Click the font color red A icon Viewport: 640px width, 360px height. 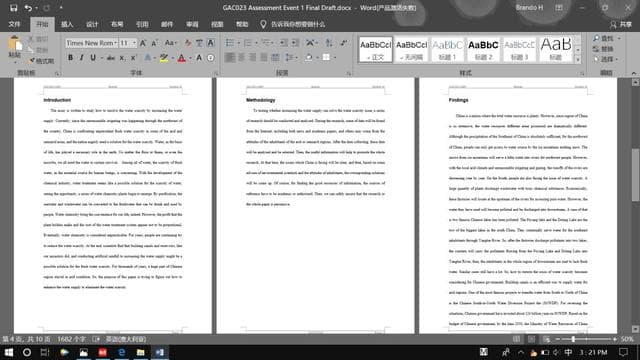tap(182, 58)
